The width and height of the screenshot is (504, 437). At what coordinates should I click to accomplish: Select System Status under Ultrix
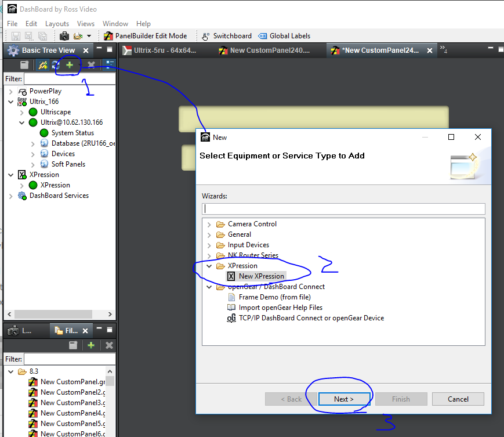point(72,133)
